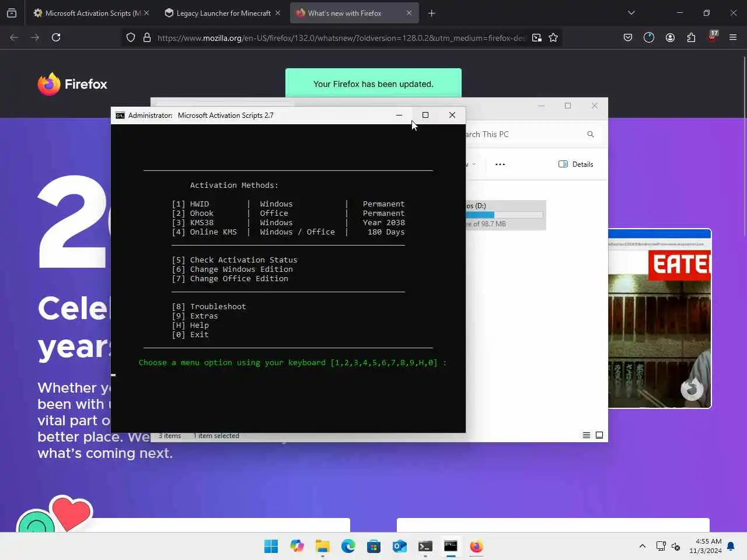Screen dimensions: 747x560
Task: Click the green Choose a menu option prompt
Action: point(292,363)
